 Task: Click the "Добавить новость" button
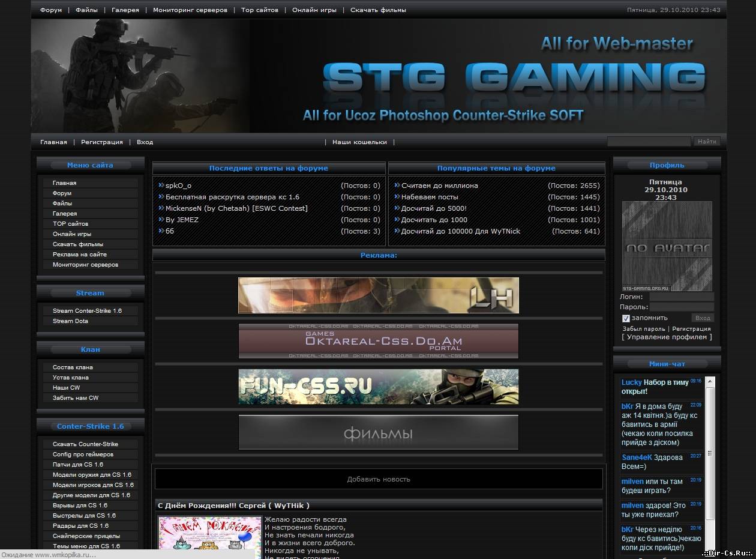[378, 479]
